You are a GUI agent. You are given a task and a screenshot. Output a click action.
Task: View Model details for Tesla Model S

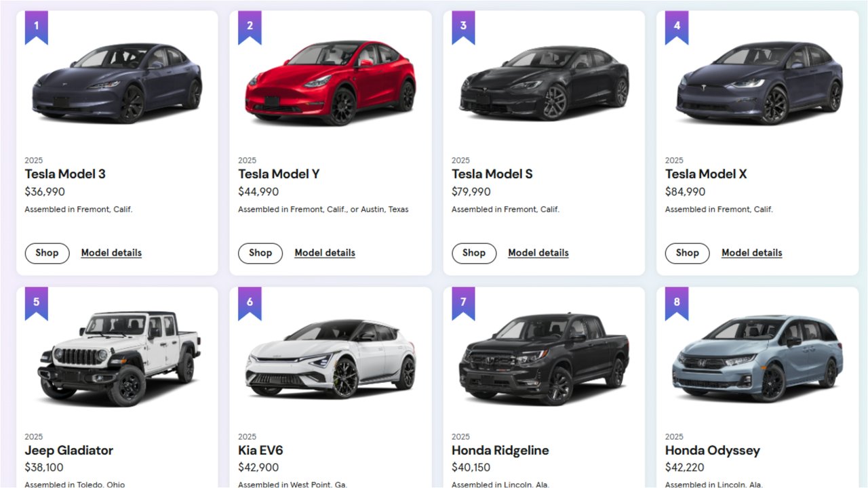pyautogui.click(x=538, y=253)
